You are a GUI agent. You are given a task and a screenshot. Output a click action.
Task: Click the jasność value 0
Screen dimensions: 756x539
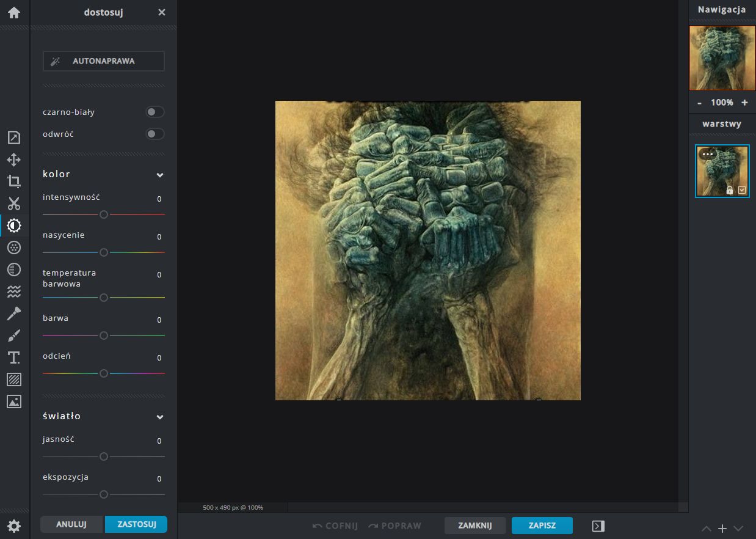(x=159, y=441)
